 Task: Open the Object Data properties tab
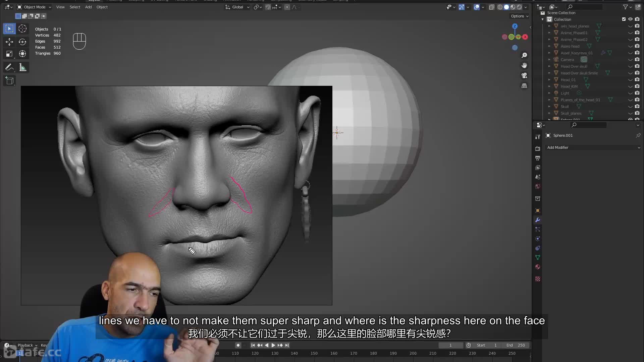tap(538, 257)
